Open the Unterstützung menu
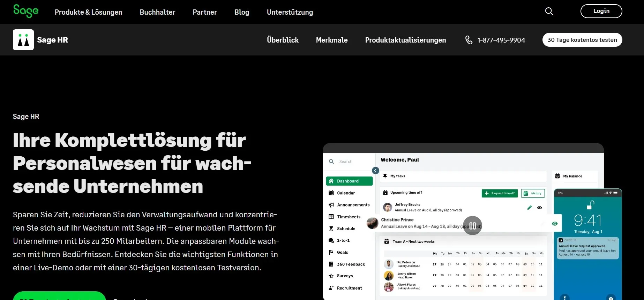Viewport: 644px width, 300px height. [290, 12]
